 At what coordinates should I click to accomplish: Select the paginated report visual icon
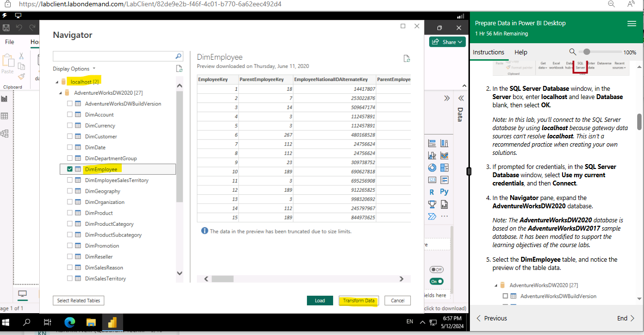[x=444, y=204]
